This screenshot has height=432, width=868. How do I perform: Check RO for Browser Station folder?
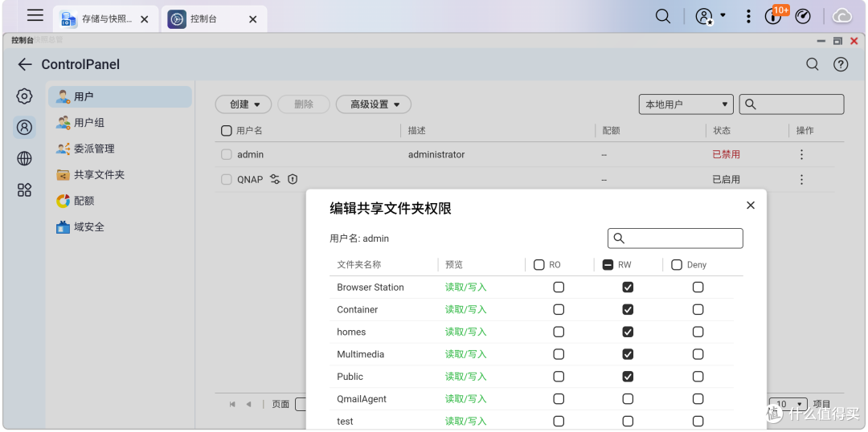pyautogui.click(x=559, y=287)
